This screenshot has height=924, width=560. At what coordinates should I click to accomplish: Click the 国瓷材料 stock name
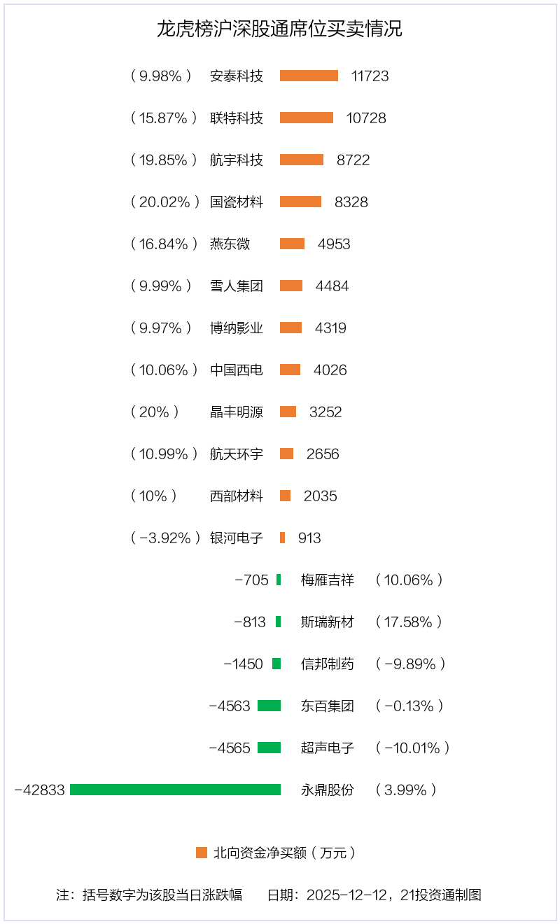click(x=237, y=202)
